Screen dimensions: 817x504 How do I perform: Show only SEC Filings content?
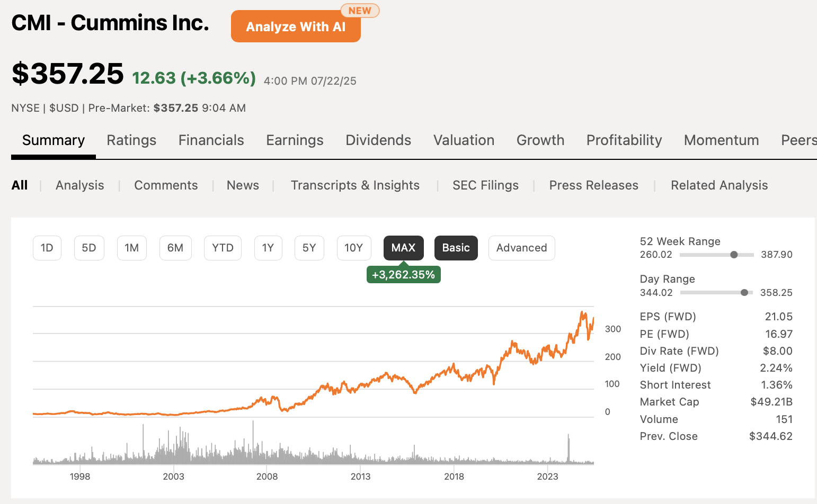[x=485, y=185]
